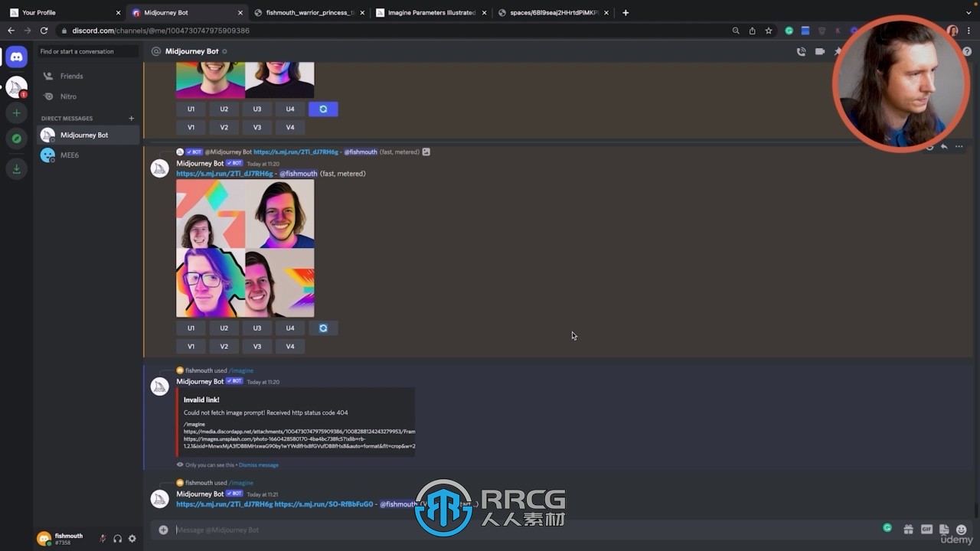
Task: Start a voice call icon in header
Action: (x=801, y=51)
